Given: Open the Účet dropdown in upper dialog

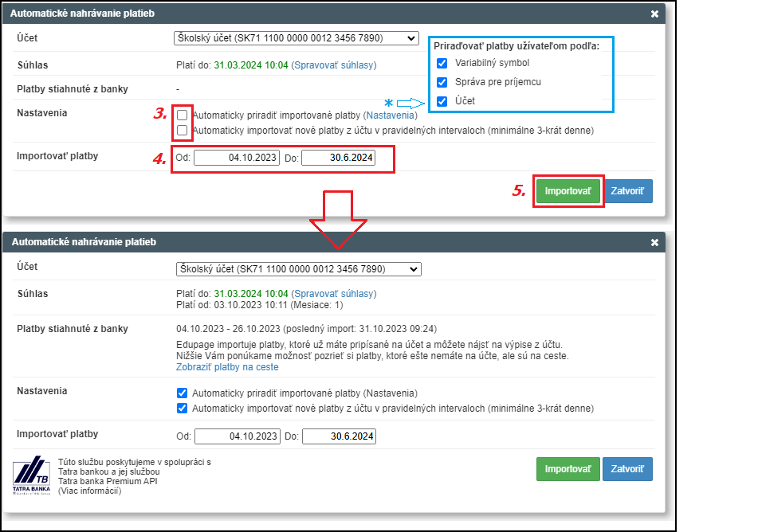Looking at the screenshot, I should [x=297, y=38].
